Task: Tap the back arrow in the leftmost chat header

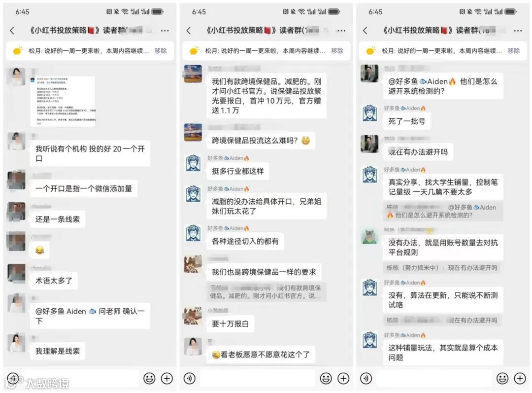Action: click(12, 31)
